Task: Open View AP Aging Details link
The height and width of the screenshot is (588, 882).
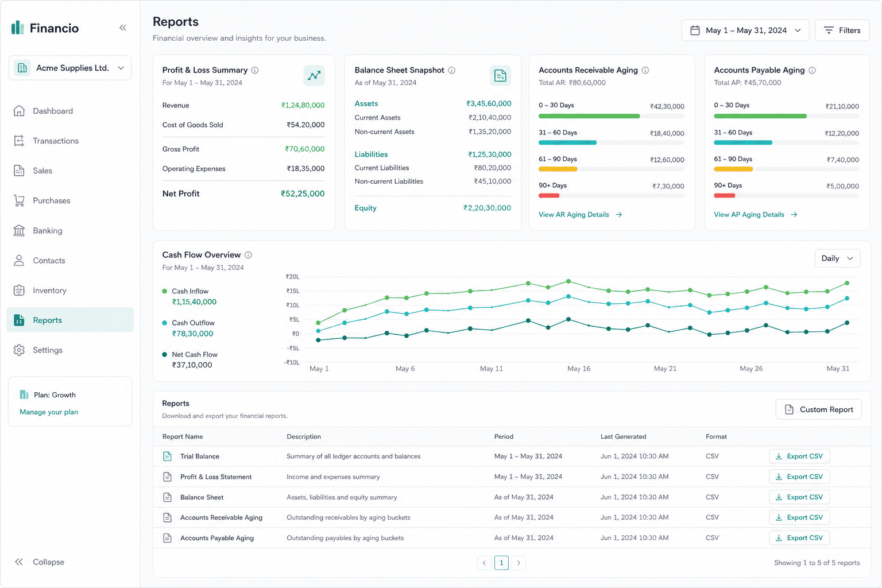Action: pos(755,215)
